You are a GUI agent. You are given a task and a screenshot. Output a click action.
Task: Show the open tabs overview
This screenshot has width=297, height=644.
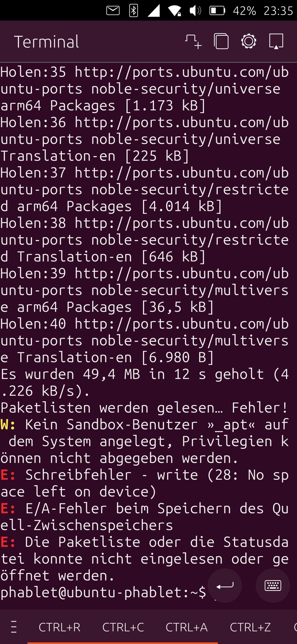(x=221, y=42)
